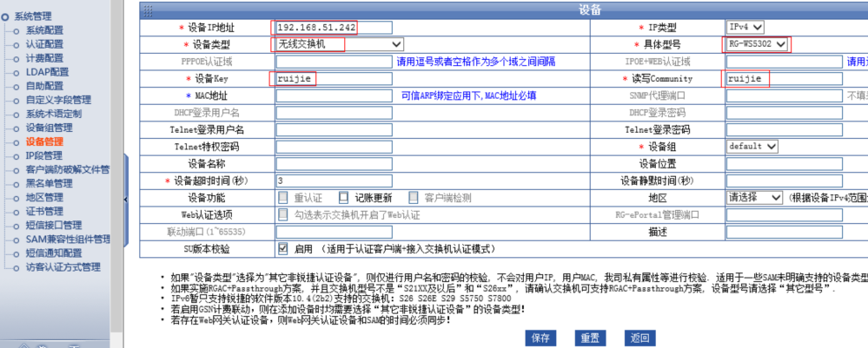This screenshot has width=868, height=348.
Task: Select 证书管理 sidebar item
Action: [43, 211]
